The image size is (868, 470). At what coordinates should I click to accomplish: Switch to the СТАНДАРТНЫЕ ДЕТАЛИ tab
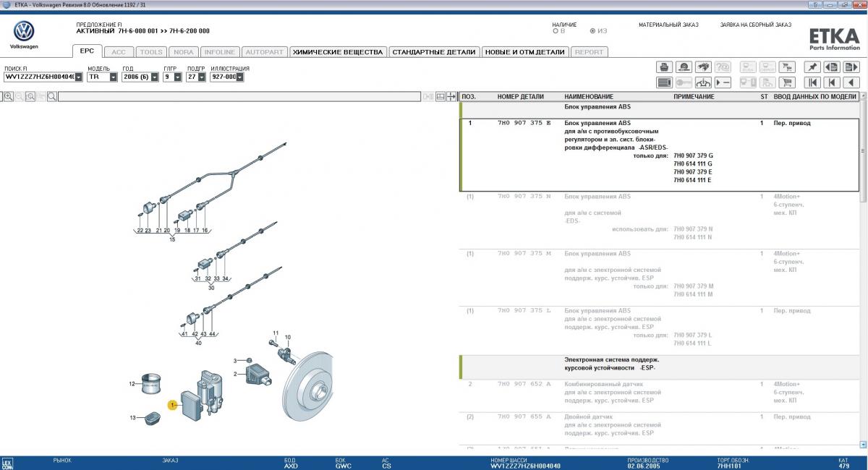point(434,52)
